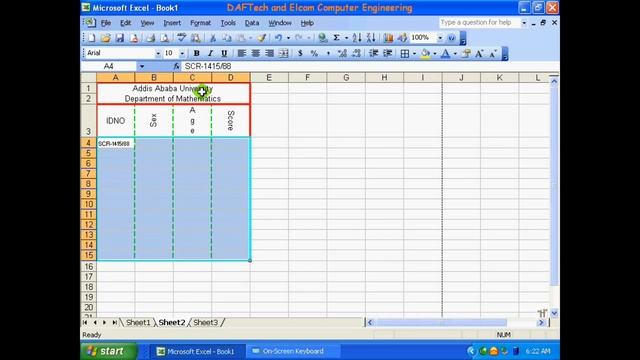Apply Percent style format
640x360 pixels.
click(314, 53)
